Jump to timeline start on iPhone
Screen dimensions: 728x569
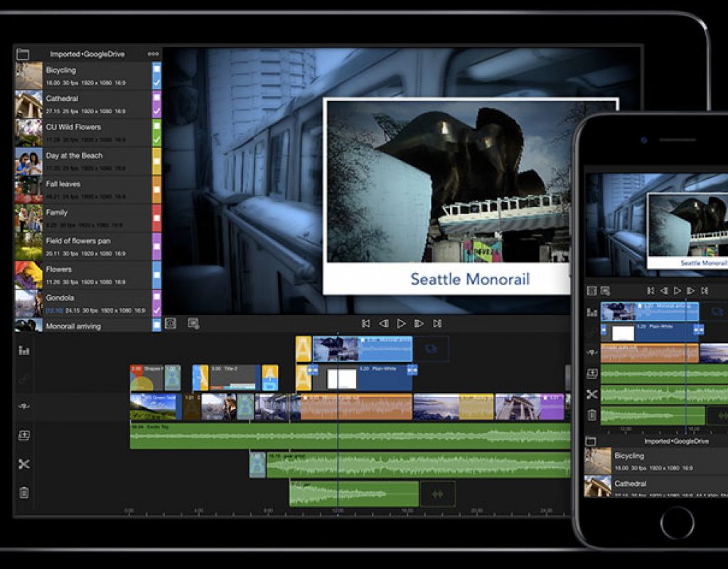coord(651,291)
